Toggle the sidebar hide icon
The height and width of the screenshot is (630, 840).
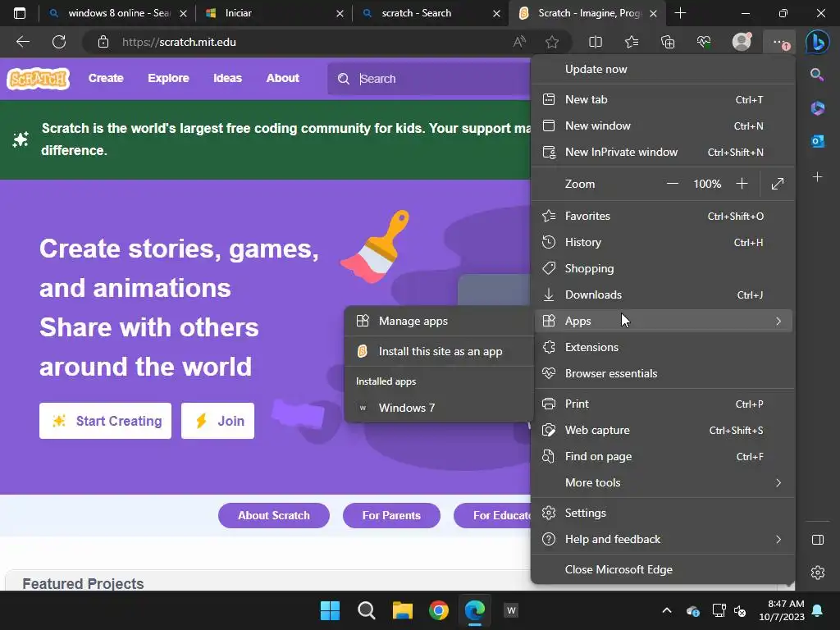pyautogui.click(x=818, y=540)
